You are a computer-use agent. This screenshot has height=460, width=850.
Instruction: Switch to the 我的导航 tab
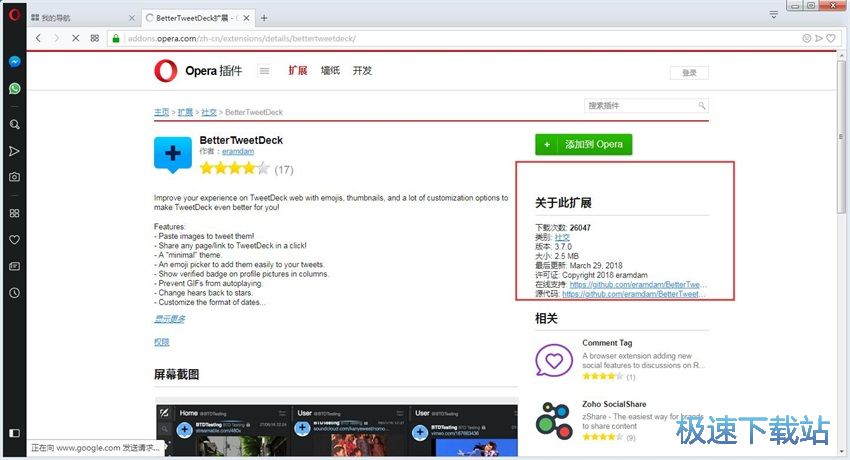tap(82, 18)
